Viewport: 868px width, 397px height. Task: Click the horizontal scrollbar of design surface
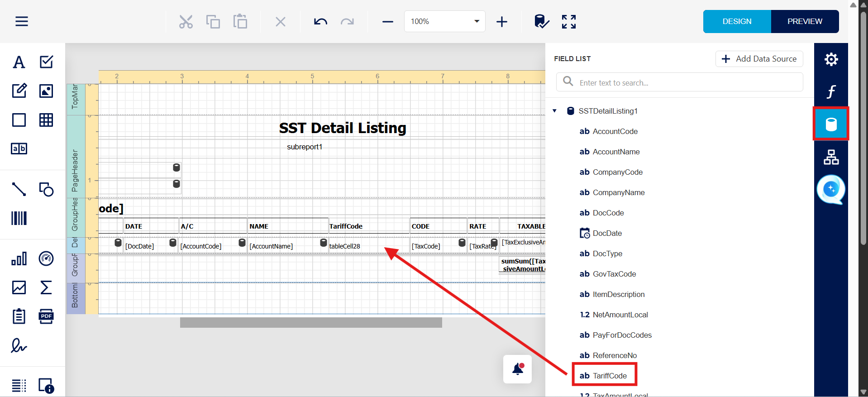tap(311, 322)
